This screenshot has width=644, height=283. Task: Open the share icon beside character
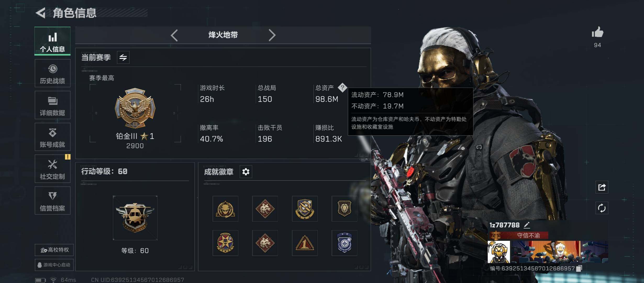tap(602, 187)
